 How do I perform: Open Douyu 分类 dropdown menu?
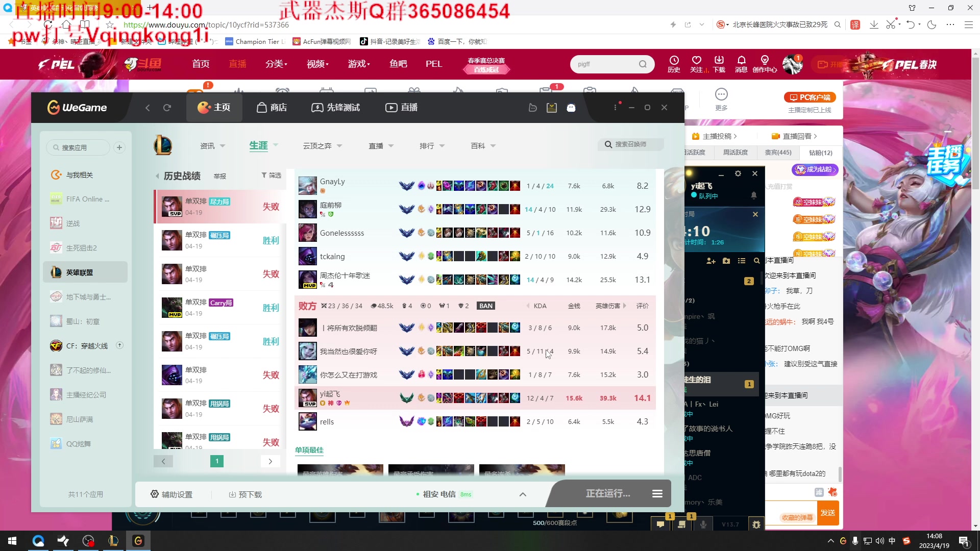276,64
